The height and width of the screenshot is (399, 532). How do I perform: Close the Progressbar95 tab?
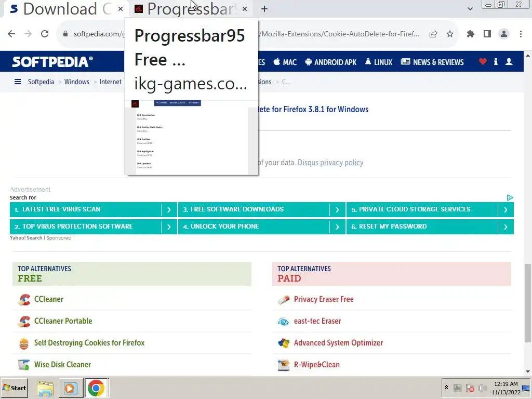pyautogui.click(x=245, y=9)
